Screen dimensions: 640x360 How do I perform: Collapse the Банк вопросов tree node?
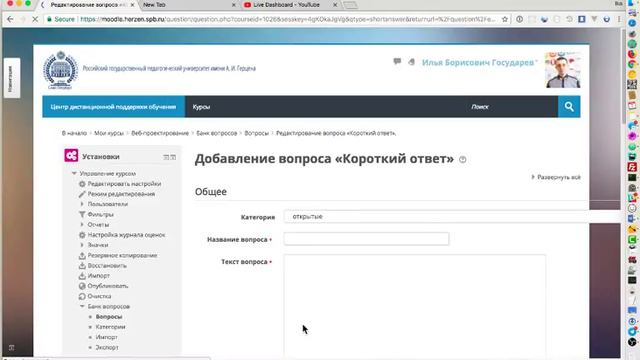coord(82,306)
